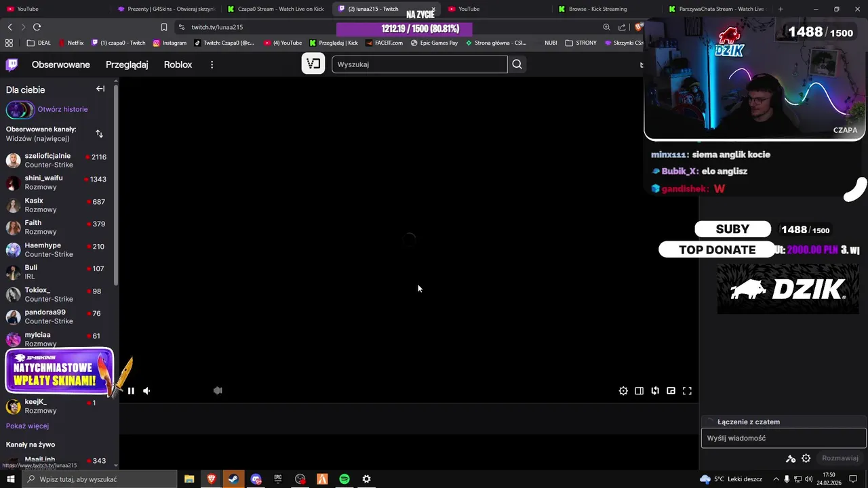Go forward in the browser
868x488 pixels.
click(23, 27)
